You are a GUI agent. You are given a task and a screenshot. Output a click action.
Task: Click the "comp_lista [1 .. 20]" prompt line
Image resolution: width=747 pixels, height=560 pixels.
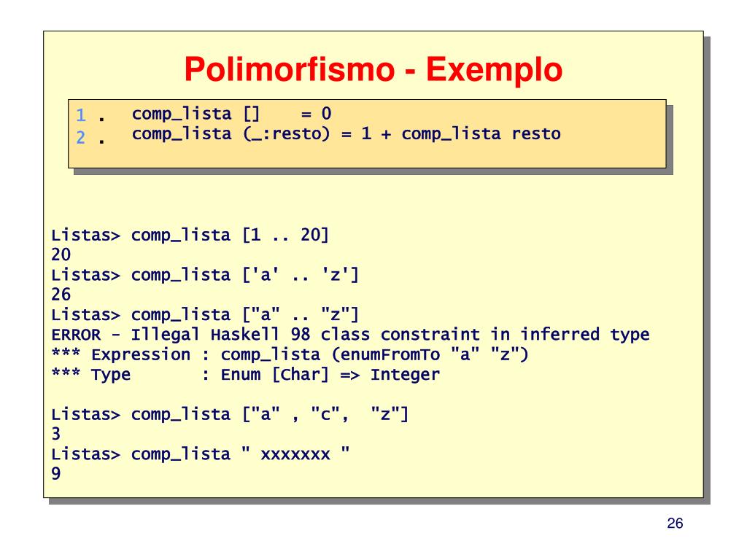pyautogui.click(x=190, y=235)
